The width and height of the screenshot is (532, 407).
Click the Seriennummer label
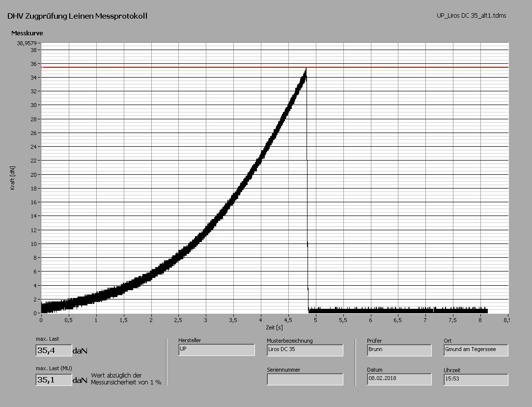tap(283, 370)
